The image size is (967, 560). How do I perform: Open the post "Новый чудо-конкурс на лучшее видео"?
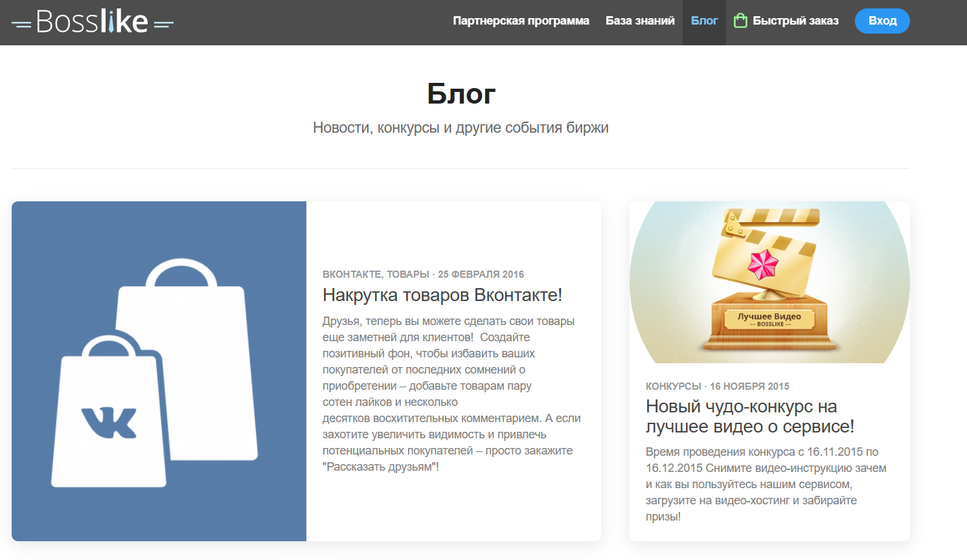coord(749,416)
